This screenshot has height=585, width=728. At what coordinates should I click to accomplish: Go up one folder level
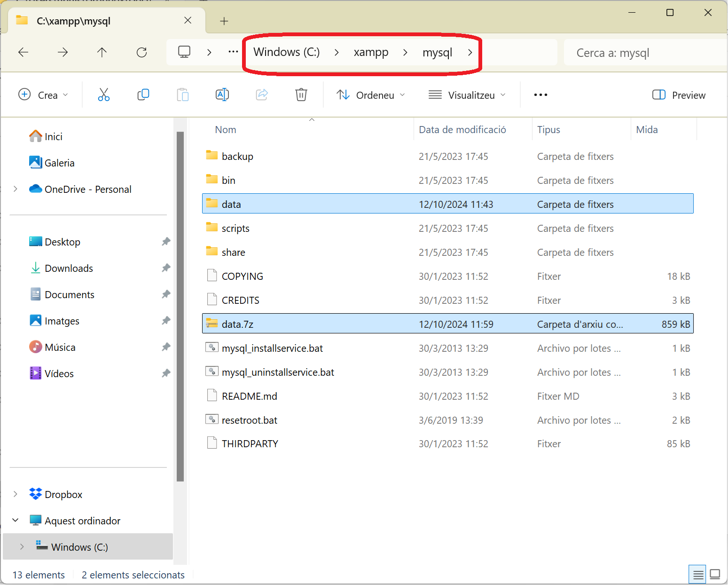102,52
